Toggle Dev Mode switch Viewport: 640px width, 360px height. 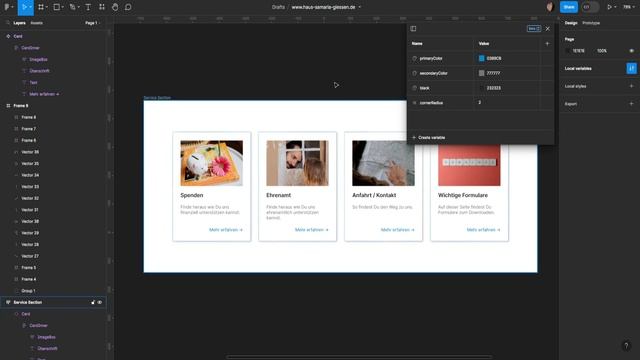tap(590, 7)
